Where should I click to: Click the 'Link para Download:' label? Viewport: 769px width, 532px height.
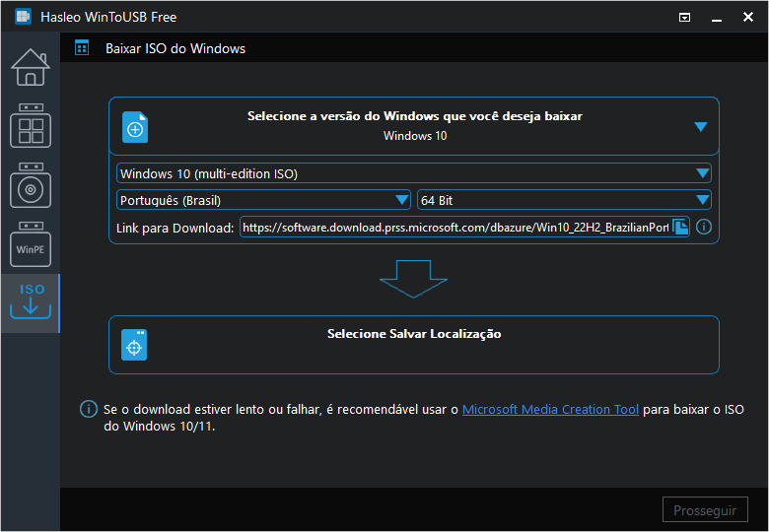pyautogui.click(x=175, y=228)
